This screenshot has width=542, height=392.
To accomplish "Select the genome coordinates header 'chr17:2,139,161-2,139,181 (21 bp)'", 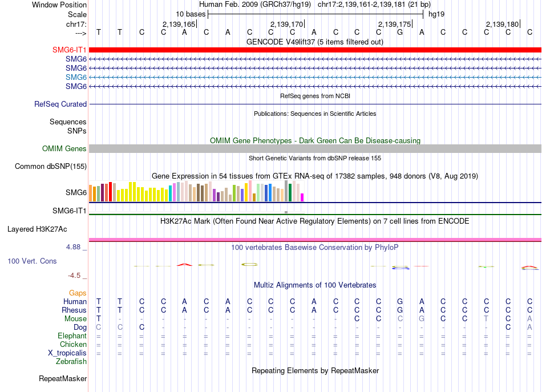I will (x=374, y=5).
